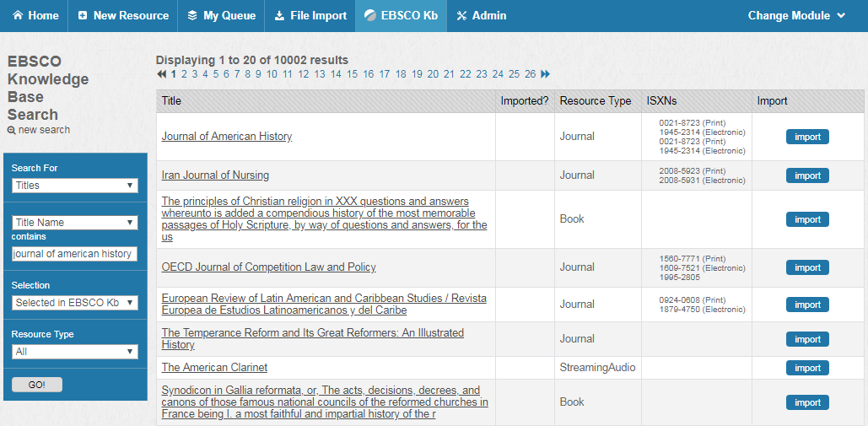Click the EBSCO Kb logo icon

point(369,16)
